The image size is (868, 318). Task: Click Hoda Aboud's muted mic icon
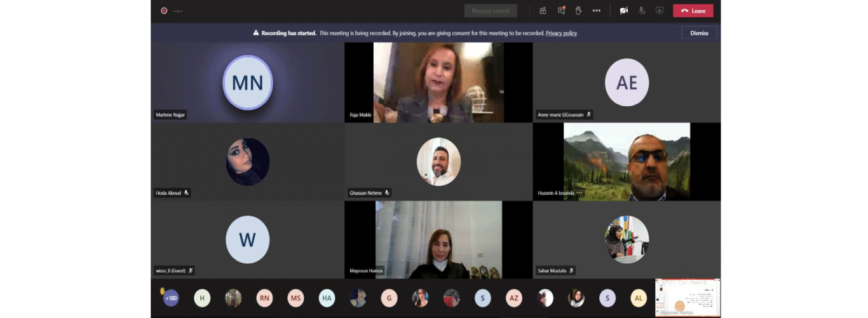click(x=187, y=193)
